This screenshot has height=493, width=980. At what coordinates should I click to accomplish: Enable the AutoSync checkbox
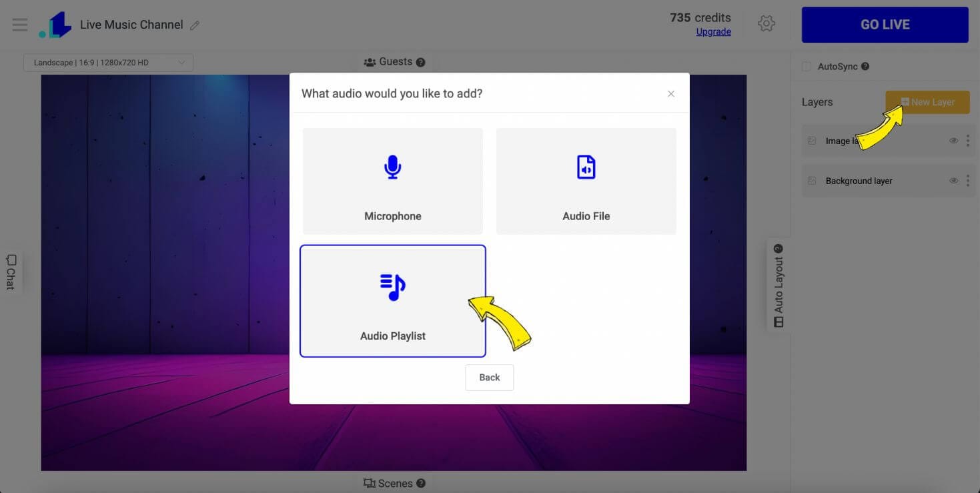(x=807, y=67)
